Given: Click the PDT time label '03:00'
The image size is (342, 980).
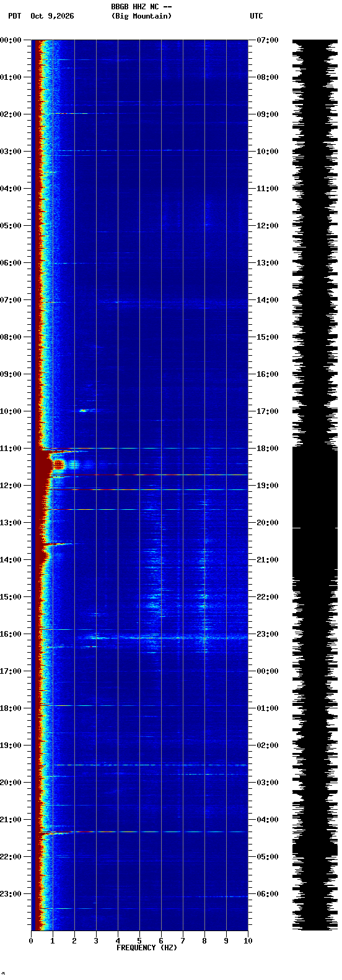Looking at the screenshot, I should pyautogui.click(x=11, y=152).
